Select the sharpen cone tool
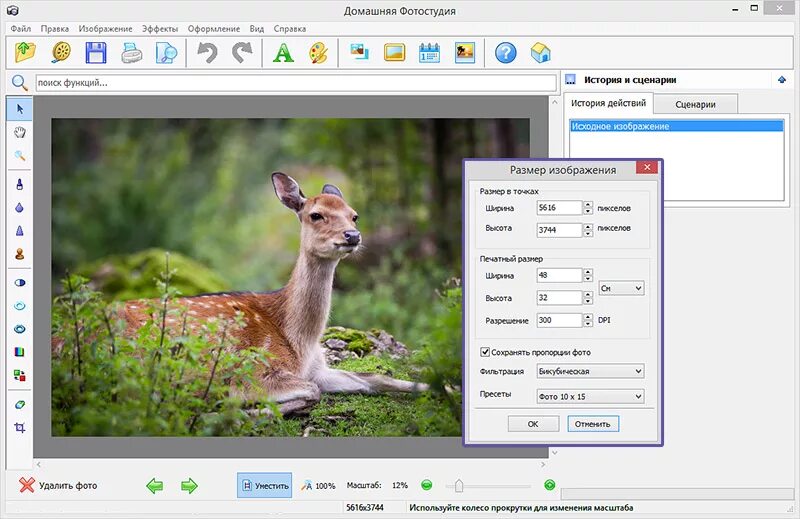 point(20,231)
